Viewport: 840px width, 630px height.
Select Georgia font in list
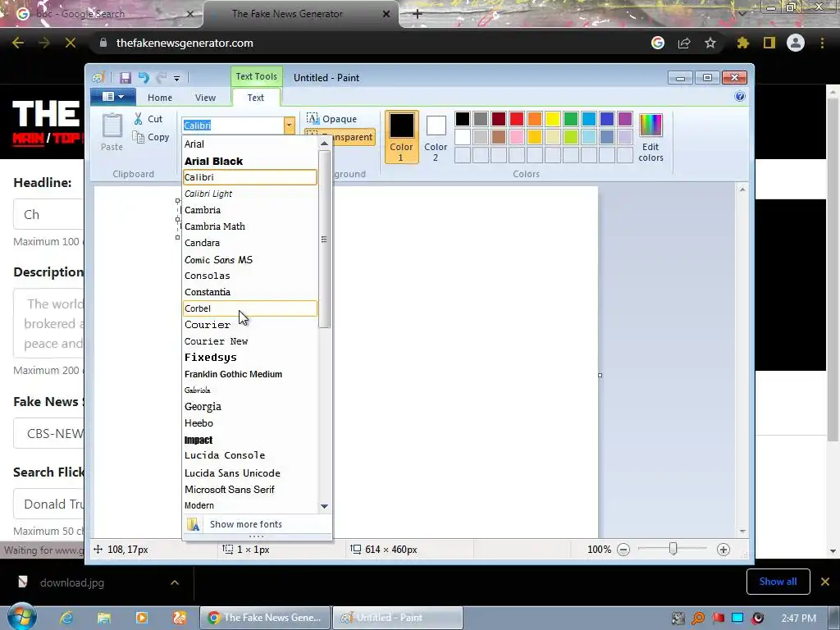point(250,407)
